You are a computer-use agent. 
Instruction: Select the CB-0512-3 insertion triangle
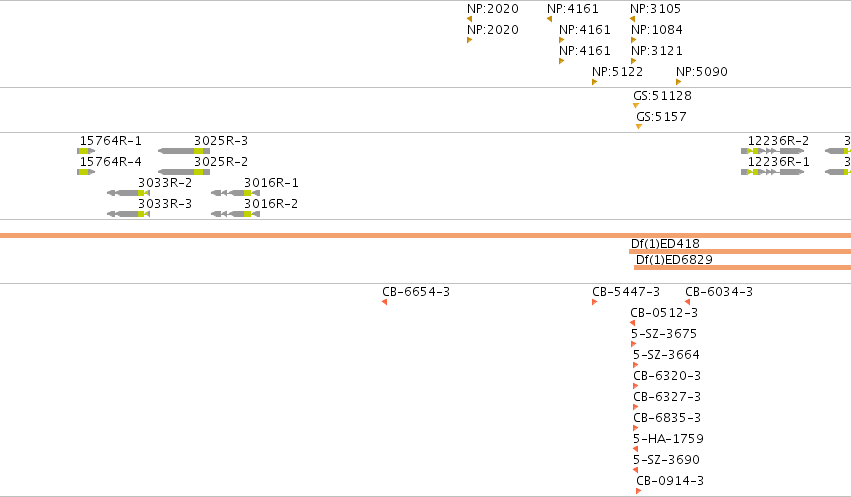632,323
